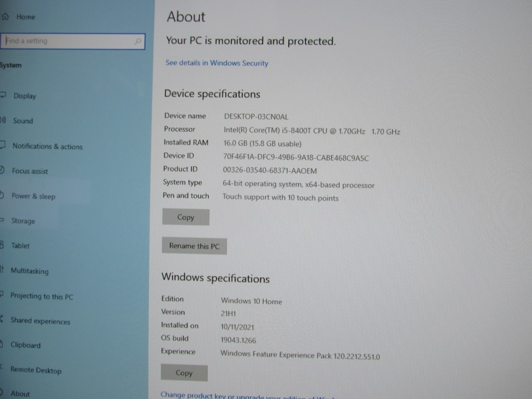Open the Storage settings page
This screenshot has width=532, height=399.
click(23, 221)
